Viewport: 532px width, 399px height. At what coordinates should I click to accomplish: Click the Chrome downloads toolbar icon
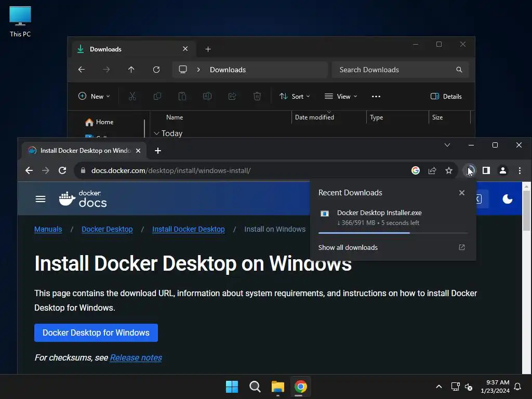[x=470, y=170]
